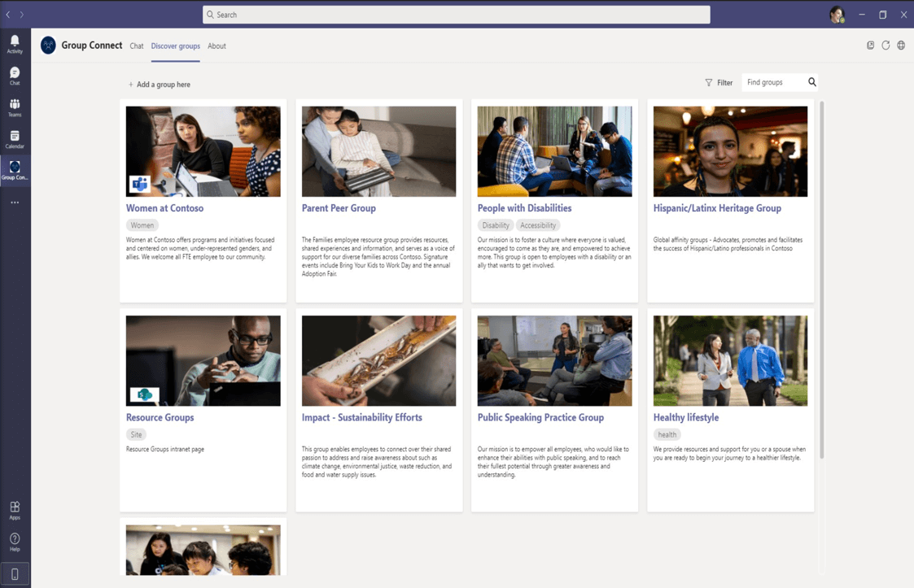Open the Women at Contoso group link

165,208
